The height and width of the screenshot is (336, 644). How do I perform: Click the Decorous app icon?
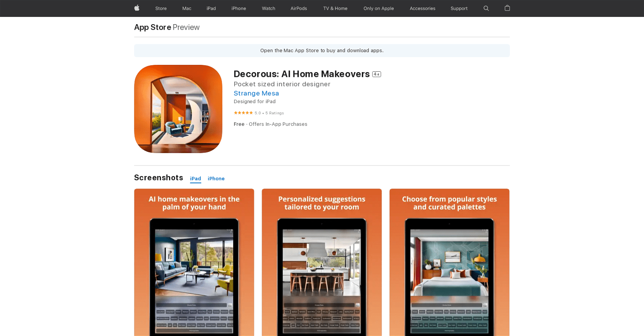pos(178,109)
